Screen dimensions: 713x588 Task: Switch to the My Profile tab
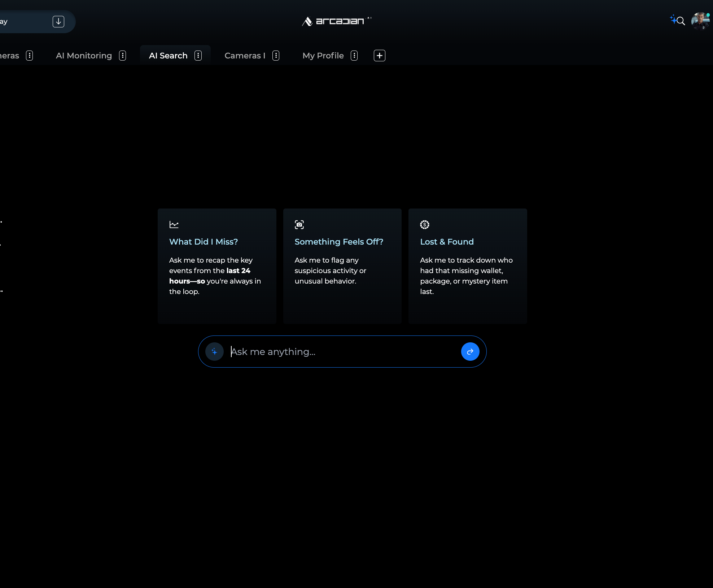(323, 56)
